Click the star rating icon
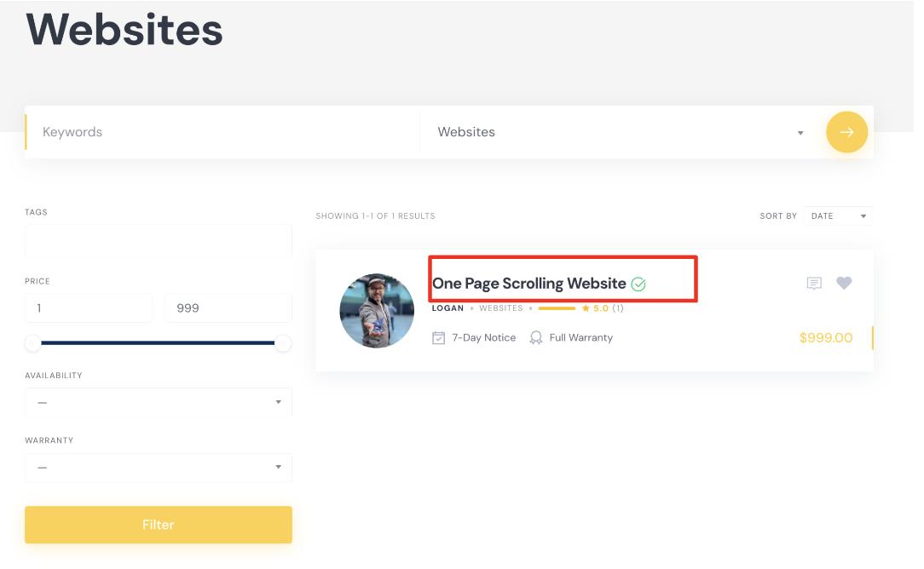The width and height of the screenshot is (924, 569). click(x=585, y=308)
